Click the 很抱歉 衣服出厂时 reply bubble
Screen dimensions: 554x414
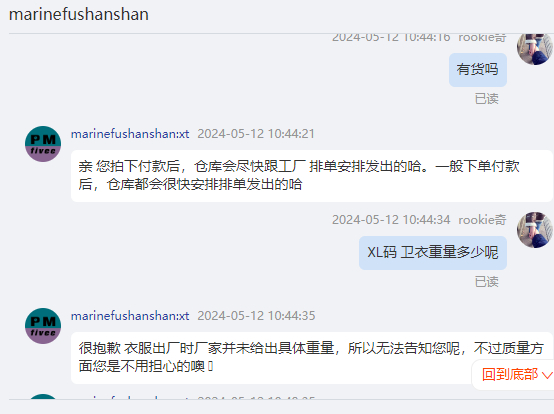coord(312,357)
